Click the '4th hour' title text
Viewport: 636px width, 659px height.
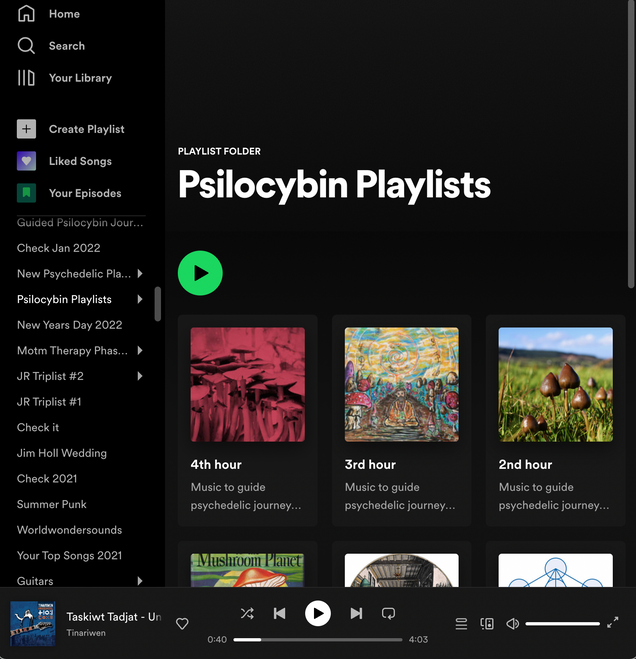click(216, 464)
